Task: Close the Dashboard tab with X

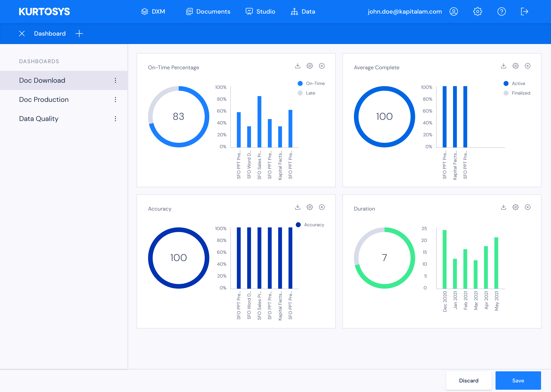Action: click(x=22, y=34)
